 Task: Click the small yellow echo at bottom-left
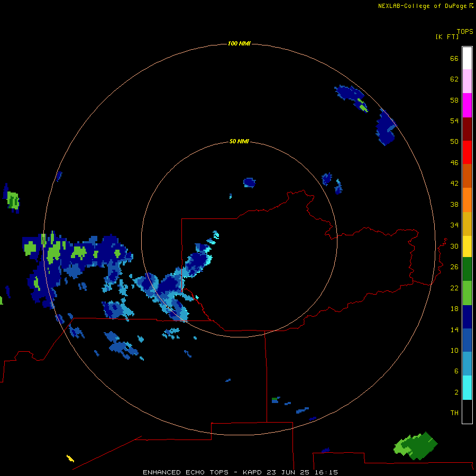(x=70, y=459)
